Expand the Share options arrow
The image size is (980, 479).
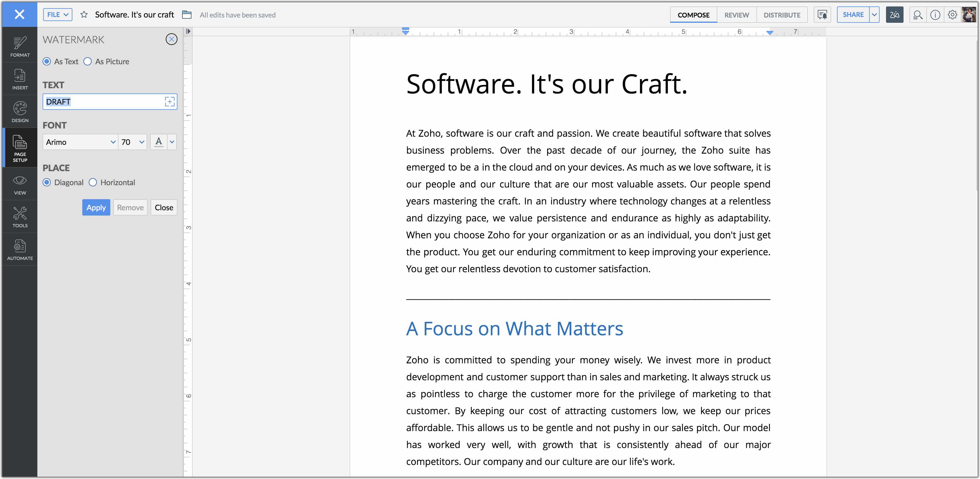[874, 15]
